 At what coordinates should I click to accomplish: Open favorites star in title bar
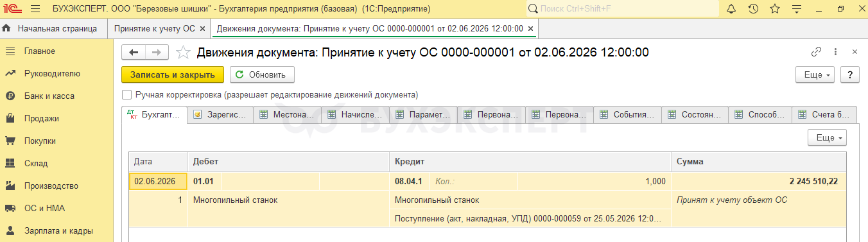click(775, 9)
